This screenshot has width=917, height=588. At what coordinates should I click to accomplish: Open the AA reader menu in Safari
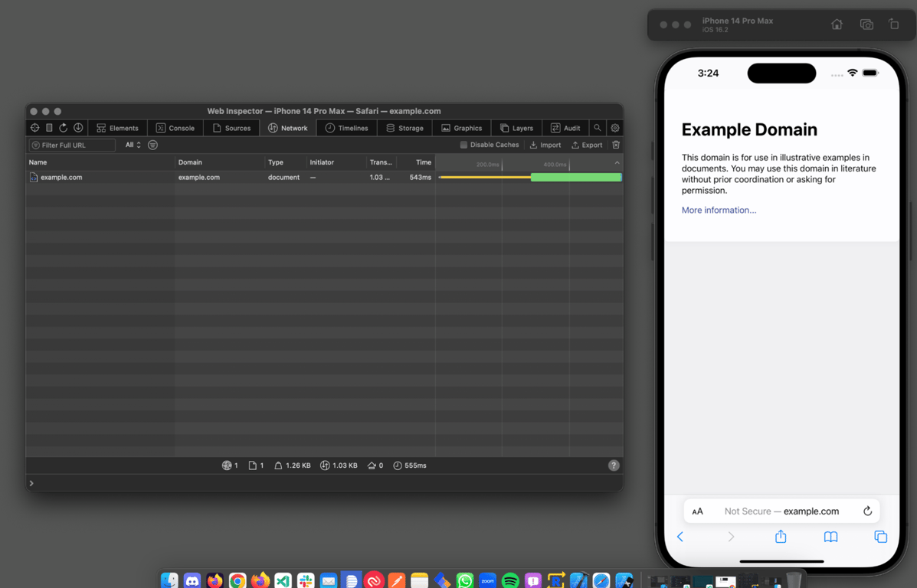(697, 511)
